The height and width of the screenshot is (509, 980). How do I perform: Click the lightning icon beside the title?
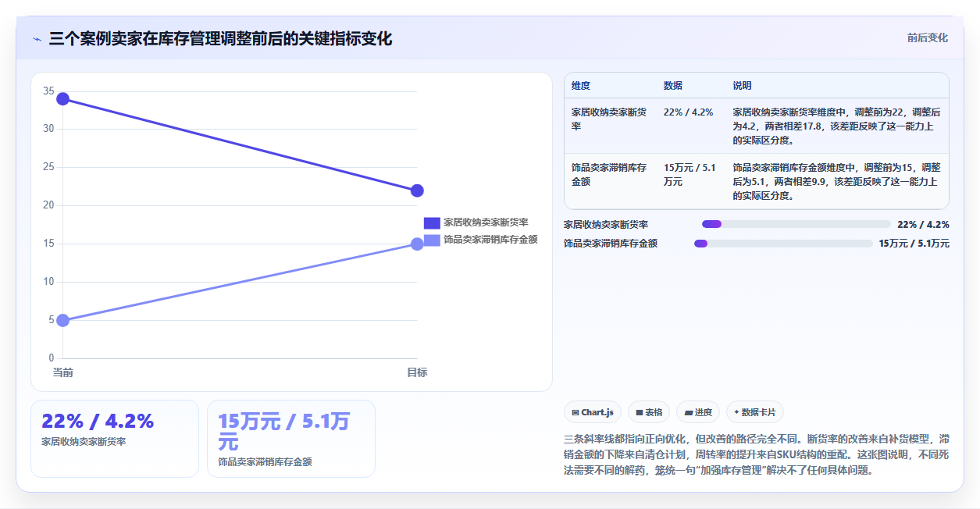tap(37, 39)
